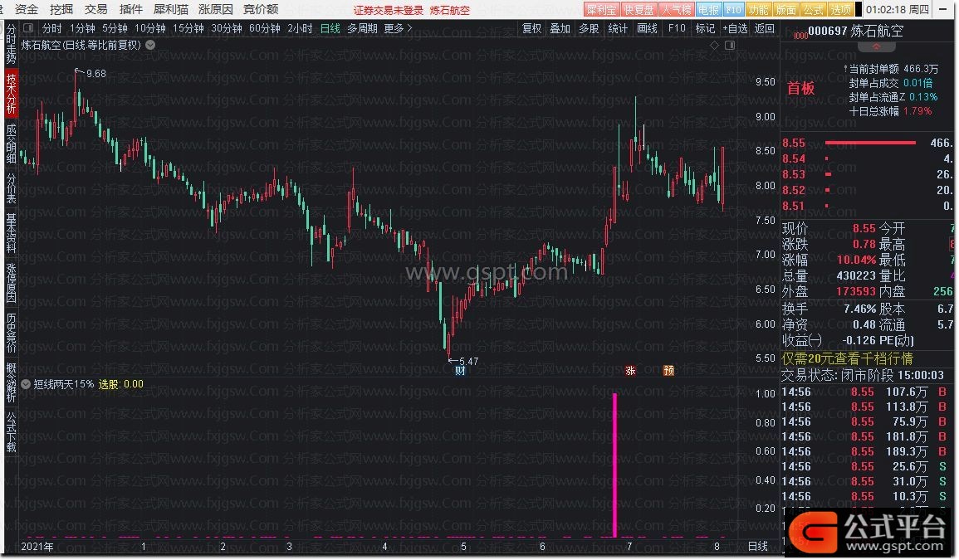
Task: Open the 挖掘 menu
Action: point(61,9)
